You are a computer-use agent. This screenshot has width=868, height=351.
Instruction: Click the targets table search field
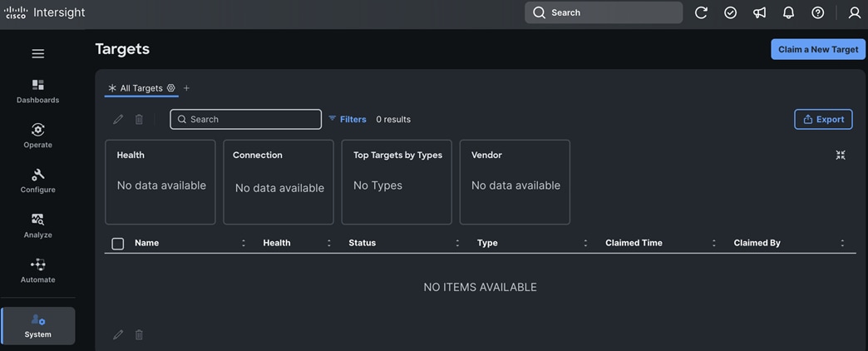click(246, 119)
